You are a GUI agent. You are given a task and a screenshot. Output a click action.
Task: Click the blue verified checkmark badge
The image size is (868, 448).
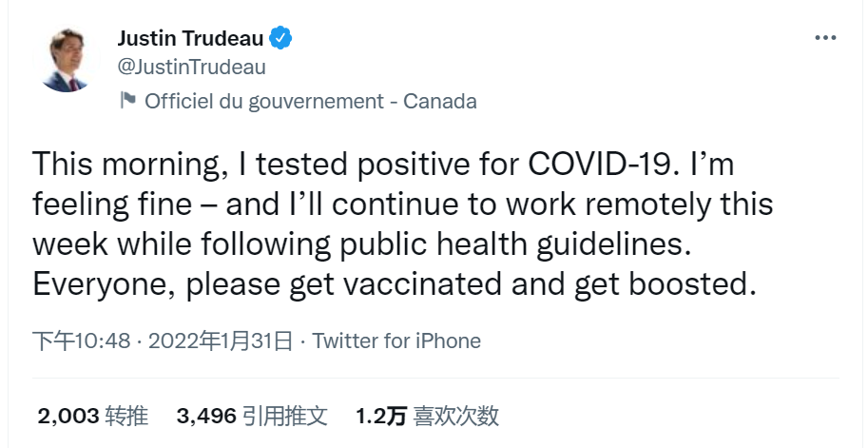(x=280, y=38)
